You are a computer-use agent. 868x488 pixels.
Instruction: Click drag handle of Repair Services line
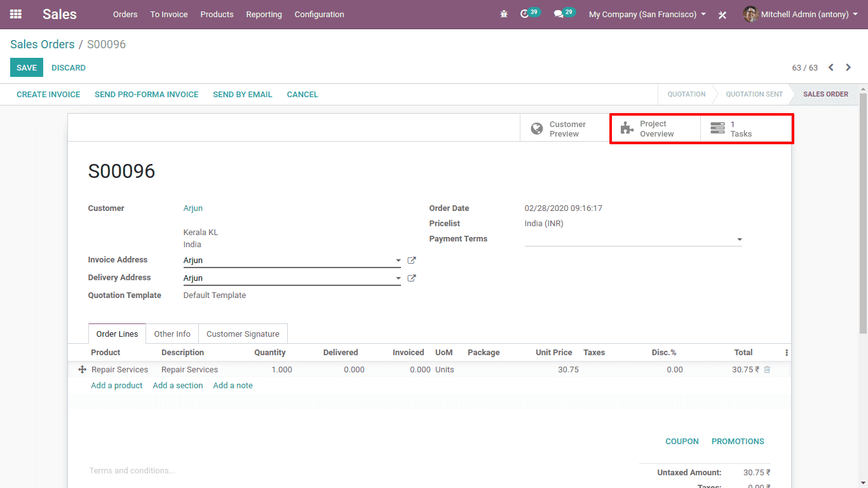(82, 370)
